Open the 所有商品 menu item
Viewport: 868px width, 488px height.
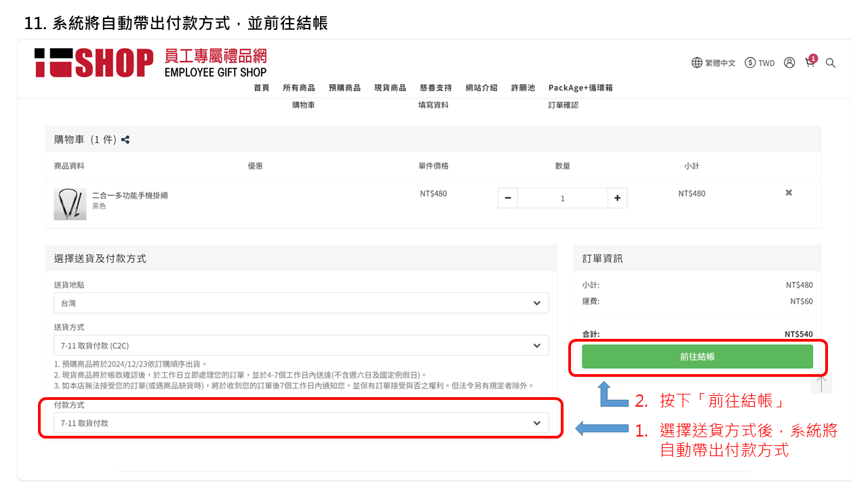point(299,88)
